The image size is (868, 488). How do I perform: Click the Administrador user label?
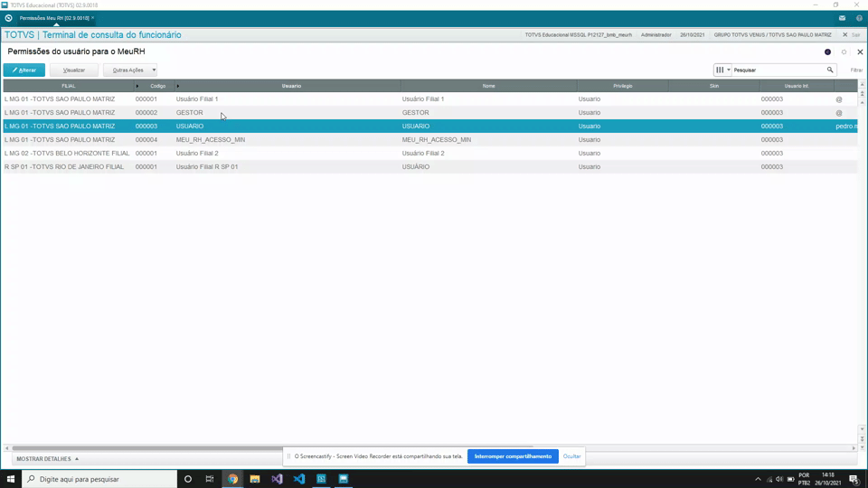click(x=656, y=35)
